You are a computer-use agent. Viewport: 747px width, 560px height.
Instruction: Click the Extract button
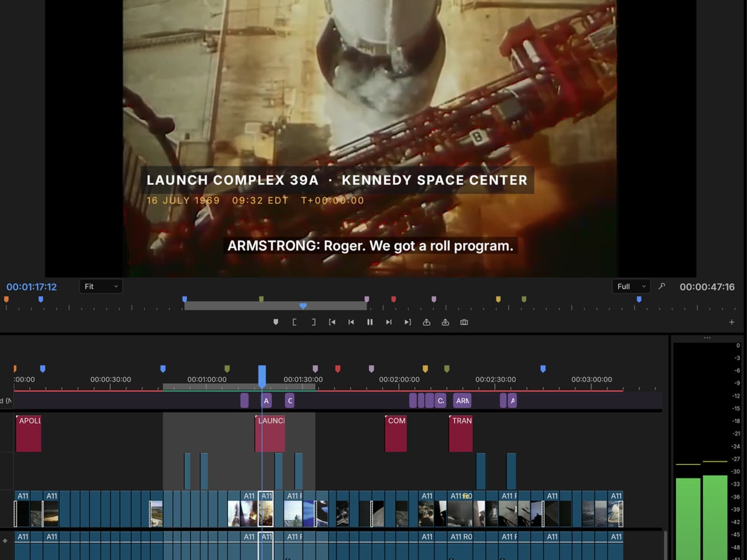pyautogui.click(x=445, y=322)
